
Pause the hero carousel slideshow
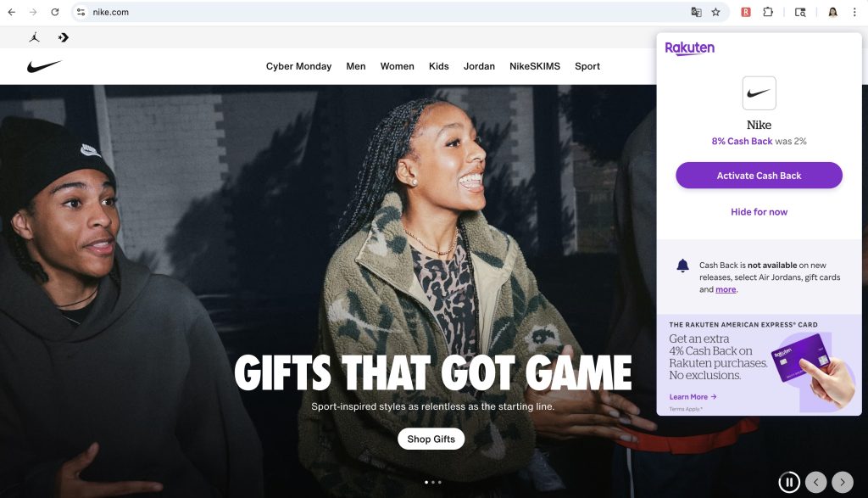point(789,482)
